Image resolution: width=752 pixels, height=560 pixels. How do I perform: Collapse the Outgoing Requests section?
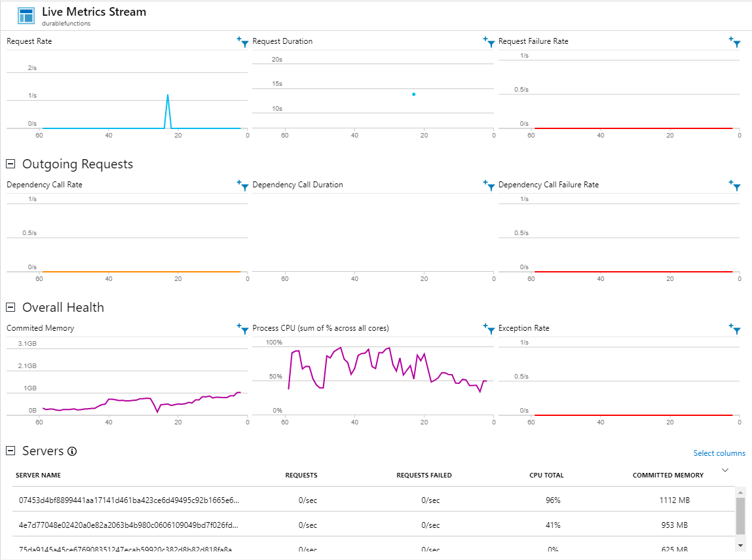point(10,164)
